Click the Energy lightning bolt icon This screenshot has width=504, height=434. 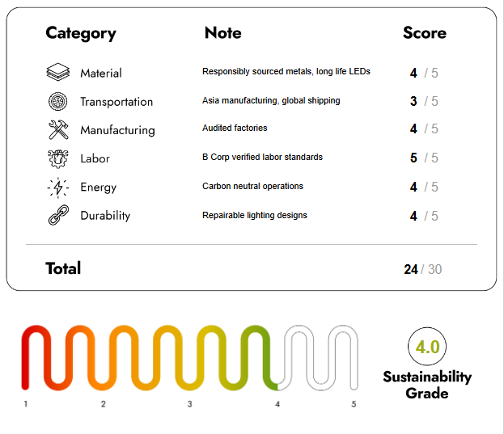tap(58, 188)
